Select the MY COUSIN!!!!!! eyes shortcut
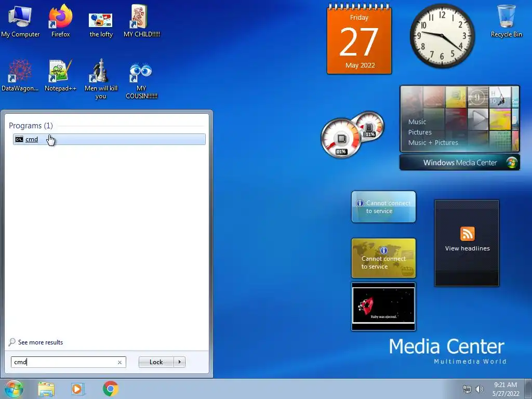The width and height of the screenshot is (532, 399). click(141, 81)
